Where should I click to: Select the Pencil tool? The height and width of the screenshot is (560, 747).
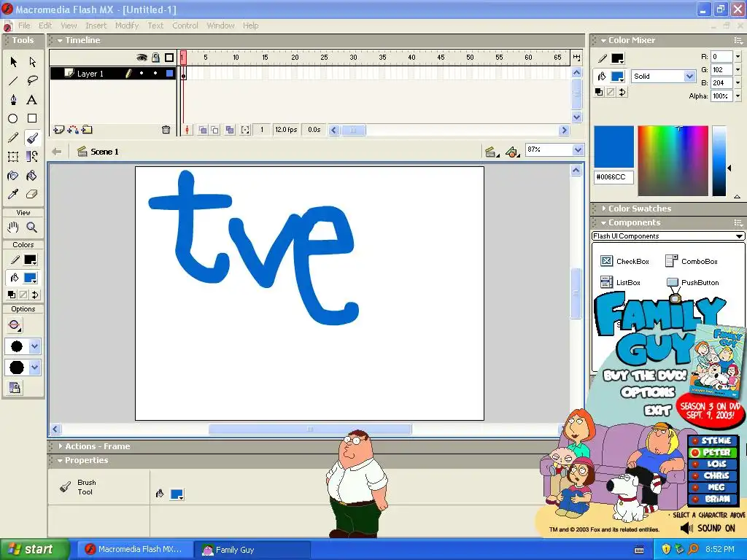point(13,138)
